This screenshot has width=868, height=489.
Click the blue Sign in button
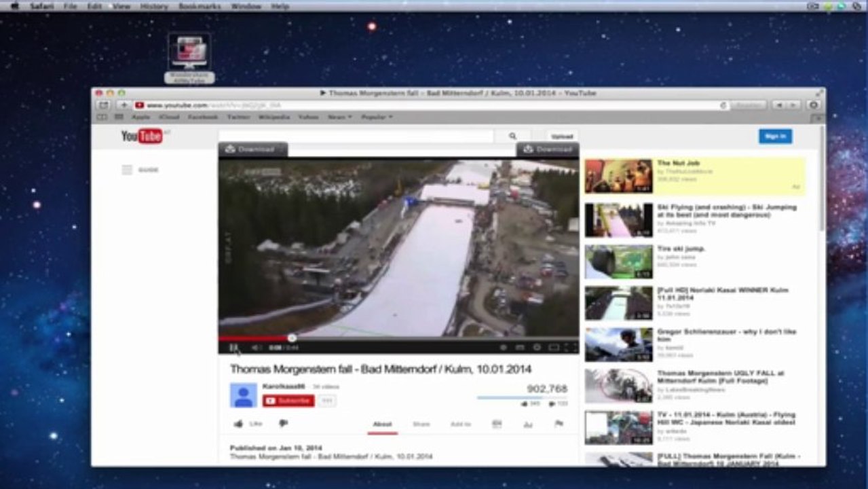pos(775,136)
